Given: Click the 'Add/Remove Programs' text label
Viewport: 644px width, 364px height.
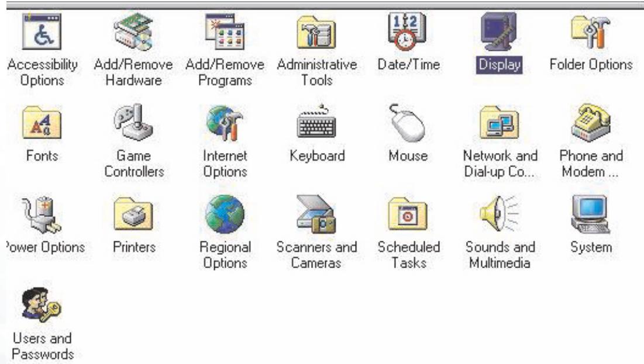Looking at the screenshot, I should (225, 72).
